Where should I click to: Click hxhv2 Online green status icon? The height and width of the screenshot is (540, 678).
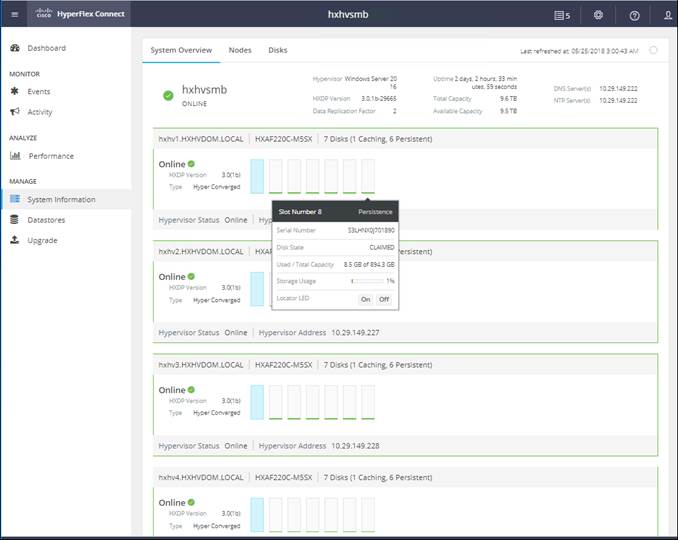(x=191, y=276)
